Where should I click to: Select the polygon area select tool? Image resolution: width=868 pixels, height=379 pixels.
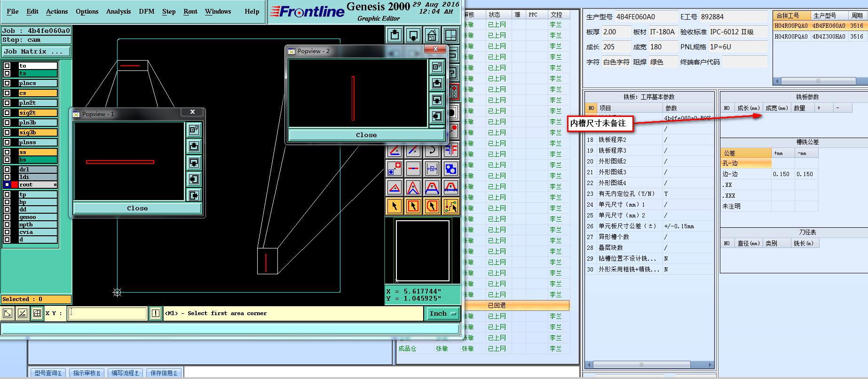(432, 206)
